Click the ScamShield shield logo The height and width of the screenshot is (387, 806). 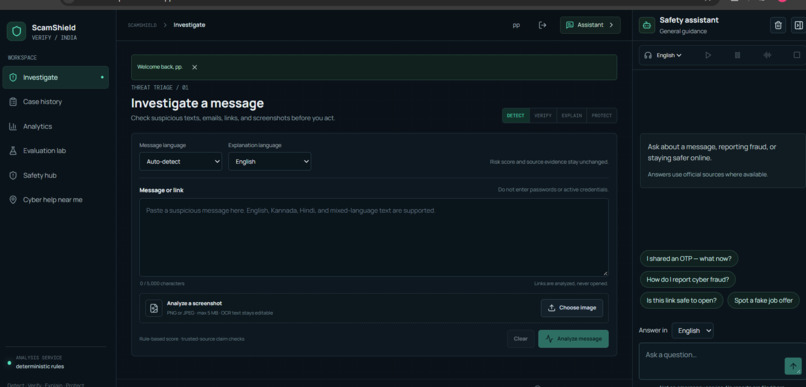pos(16,31)
